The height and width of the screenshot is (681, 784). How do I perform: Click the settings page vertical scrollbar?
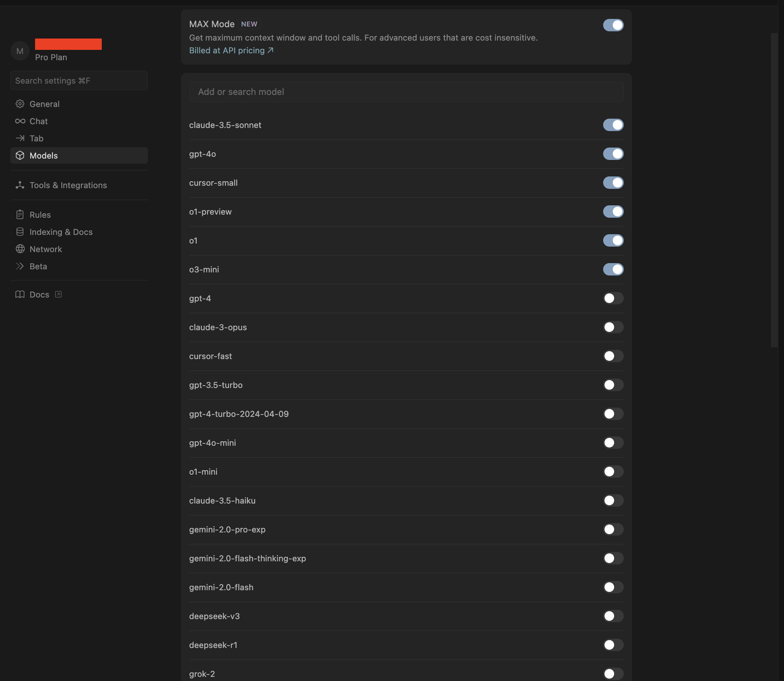(774, 190)
